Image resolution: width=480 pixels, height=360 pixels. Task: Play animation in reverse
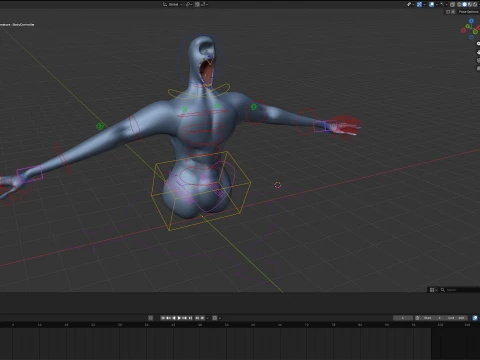(174, 318)
